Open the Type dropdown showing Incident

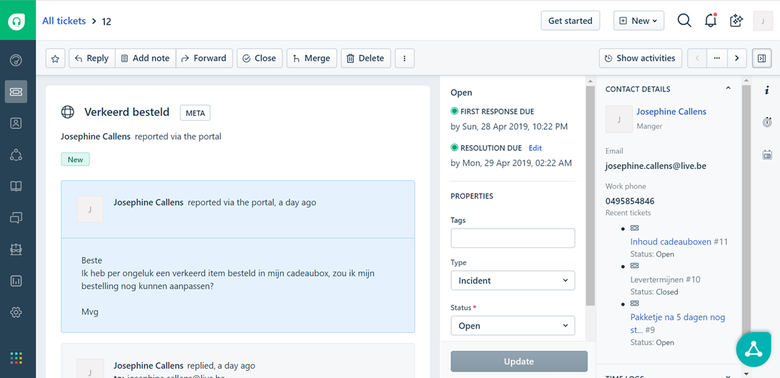point(513,281)
